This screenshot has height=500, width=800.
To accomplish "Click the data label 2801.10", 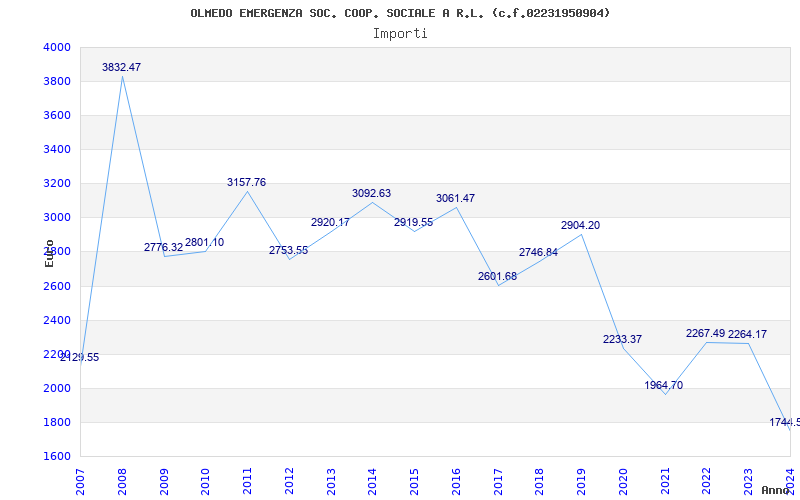I will click(205, 242).
